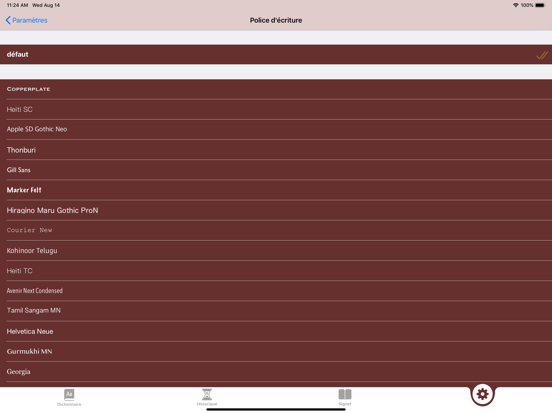Select Hiragino Maru Gothic ProN
Screen dimensions: 552x414
pos(276,211)
